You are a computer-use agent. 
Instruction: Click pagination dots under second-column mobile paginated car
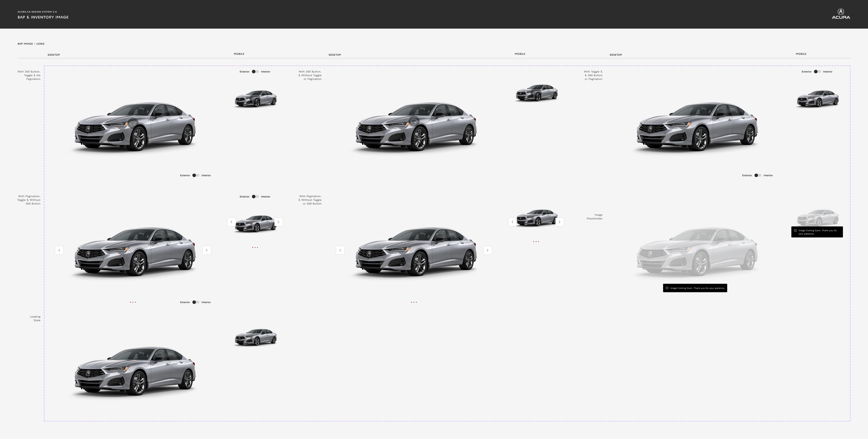(x=536, y=242)
